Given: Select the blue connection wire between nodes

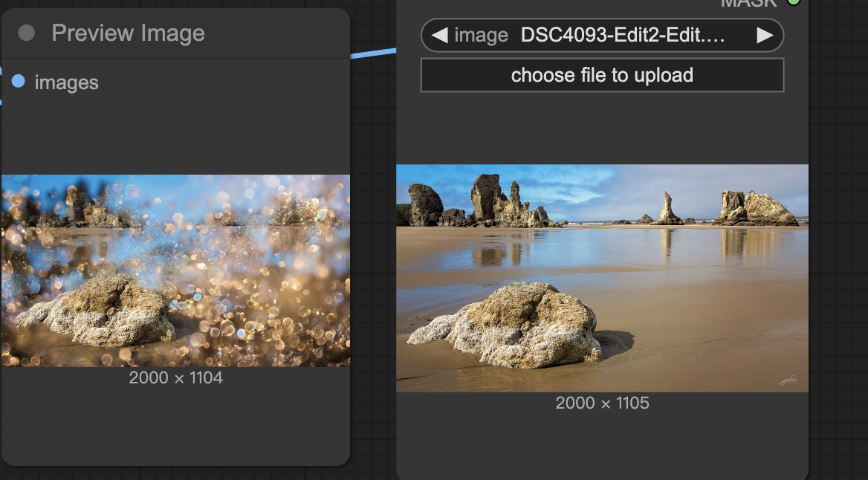Looking at the screenshot, I should 373,53.
